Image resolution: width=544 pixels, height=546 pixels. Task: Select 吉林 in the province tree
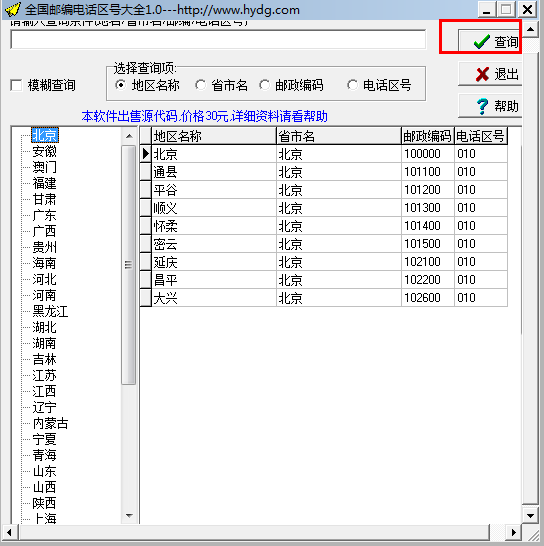[x=44, y=359]
